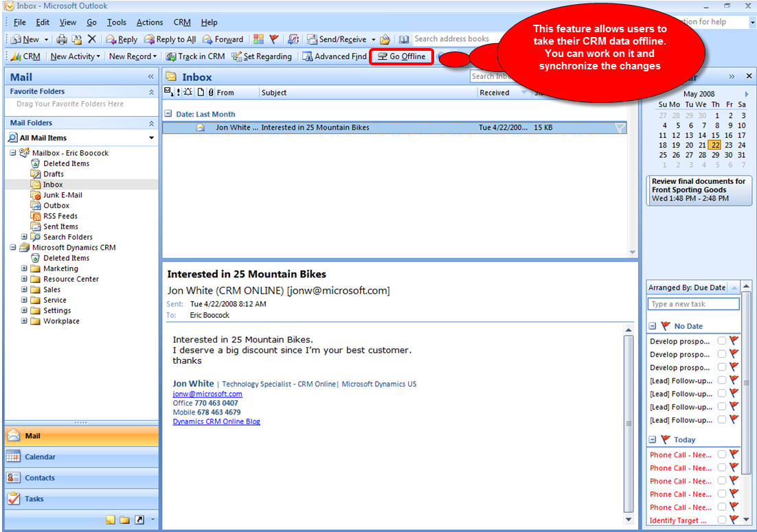Viewport: 757px width, 532px height.
Task: Click the Type a new task field
Action: pyautogui.click(x=693, y=304)
